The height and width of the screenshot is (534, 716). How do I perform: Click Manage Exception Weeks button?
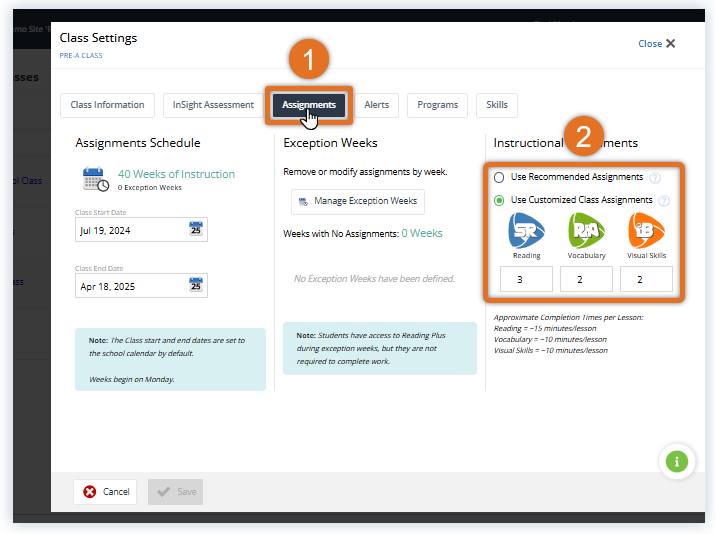[x=358, y=201]
